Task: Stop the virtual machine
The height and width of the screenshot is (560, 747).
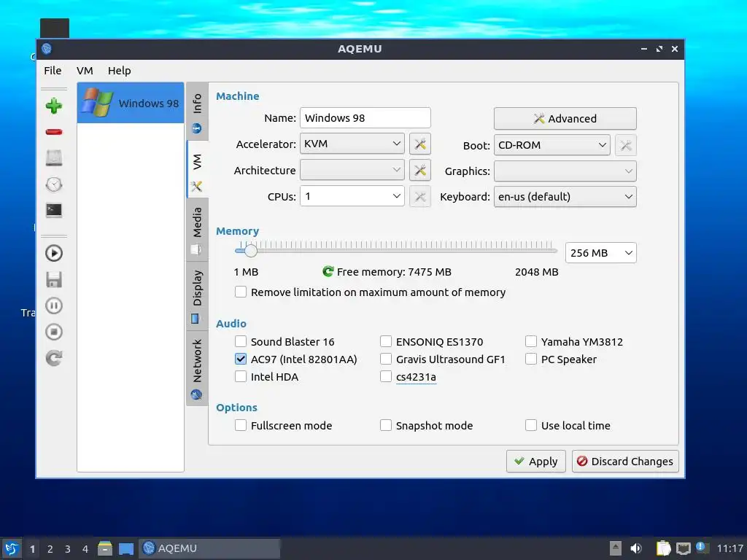Action: point(54,332)
